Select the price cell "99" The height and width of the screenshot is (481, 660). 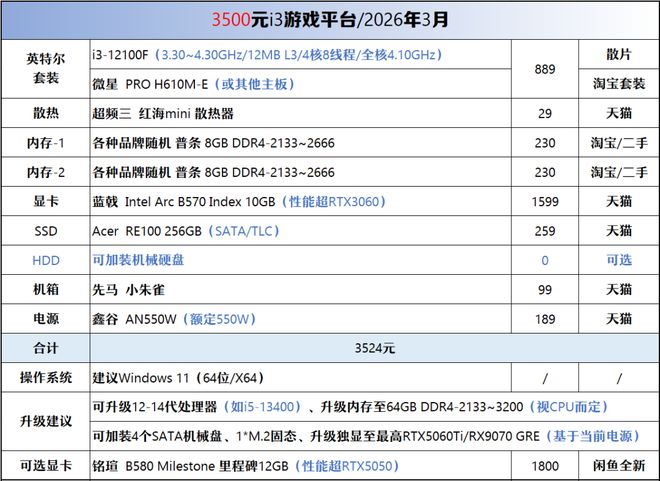coord(545,290)
